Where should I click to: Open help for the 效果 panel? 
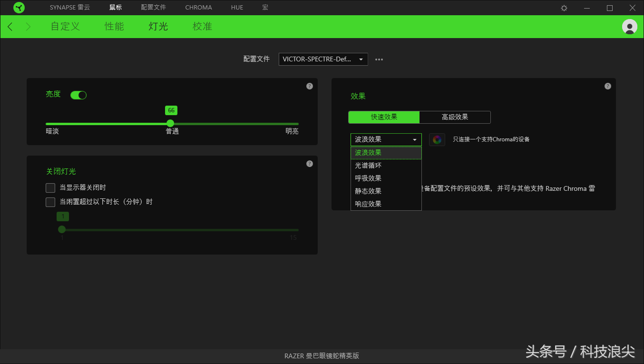607,86
